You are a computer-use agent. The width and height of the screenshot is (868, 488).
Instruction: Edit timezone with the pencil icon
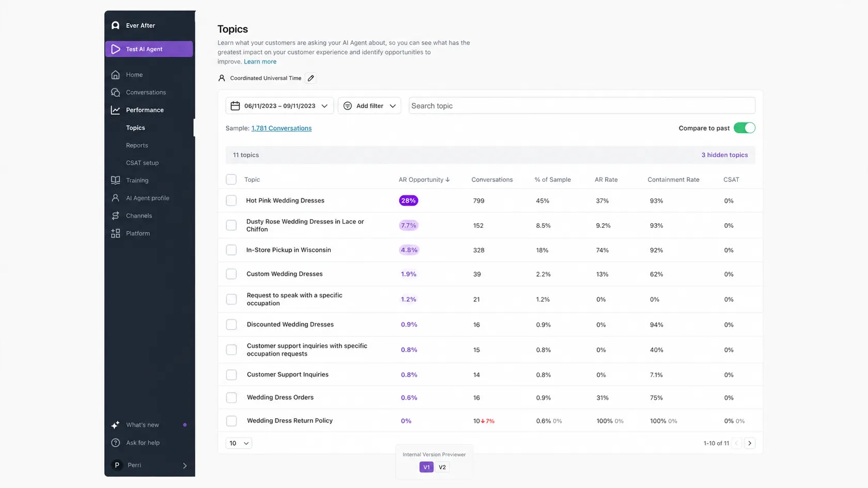[311, 78]
